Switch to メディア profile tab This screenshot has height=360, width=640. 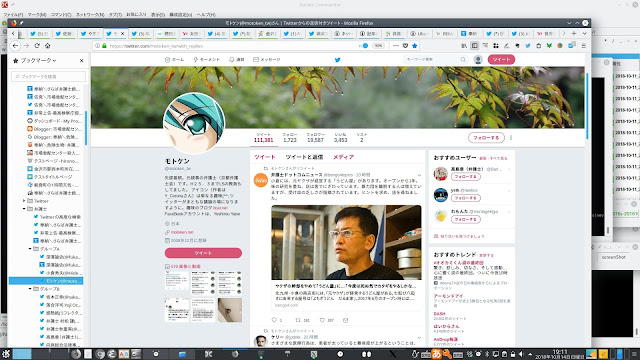tap(343, 157)
